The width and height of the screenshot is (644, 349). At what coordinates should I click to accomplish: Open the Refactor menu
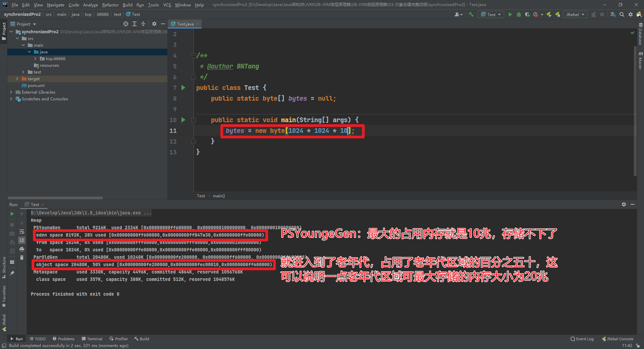[110, 5]
